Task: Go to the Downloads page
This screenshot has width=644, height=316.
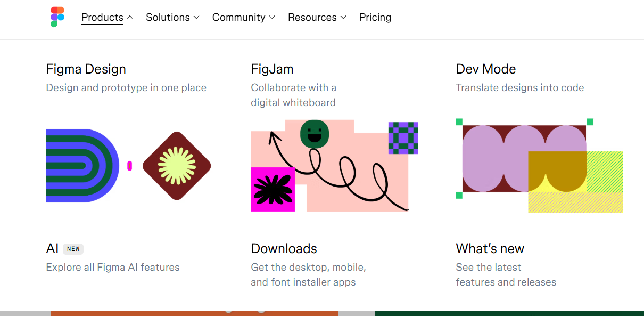Action: [284, 248]
